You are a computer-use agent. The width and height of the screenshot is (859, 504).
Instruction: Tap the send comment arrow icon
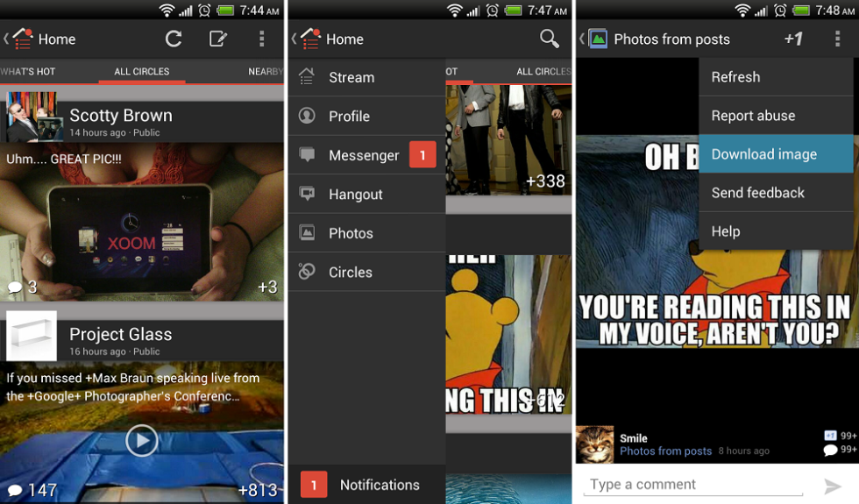[x=832, y=486]
